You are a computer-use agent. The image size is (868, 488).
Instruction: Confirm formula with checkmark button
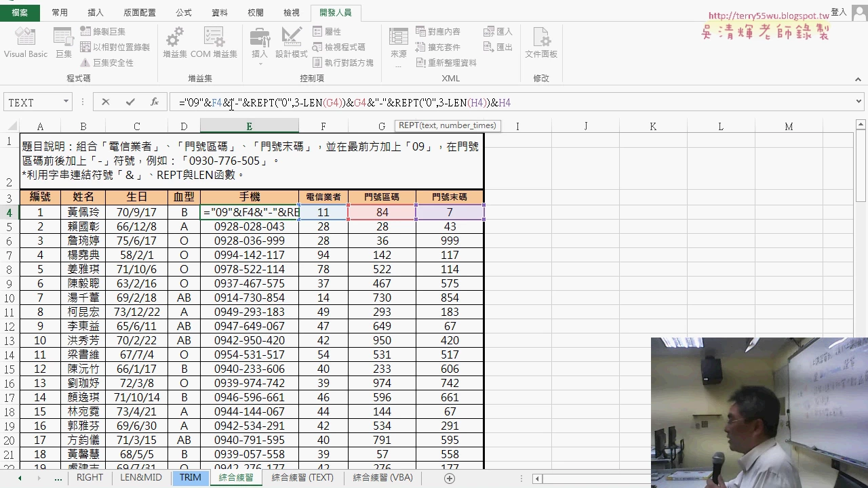tap(130, 102)
